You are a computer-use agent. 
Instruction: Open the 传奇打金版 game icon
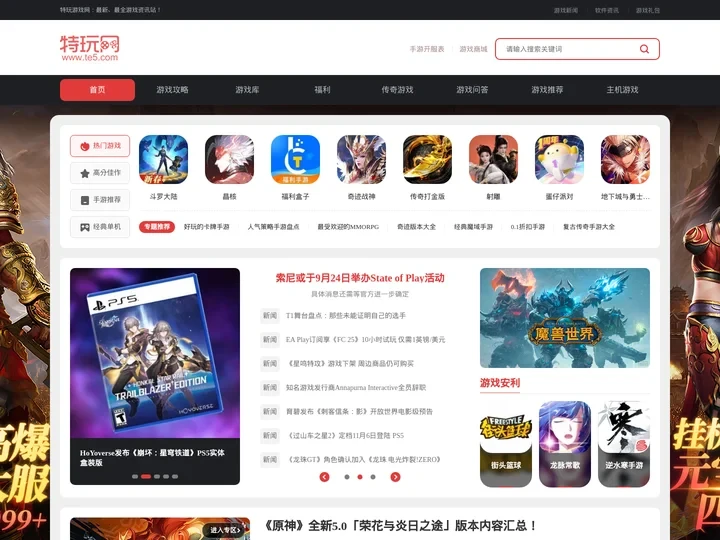point(428,159)
